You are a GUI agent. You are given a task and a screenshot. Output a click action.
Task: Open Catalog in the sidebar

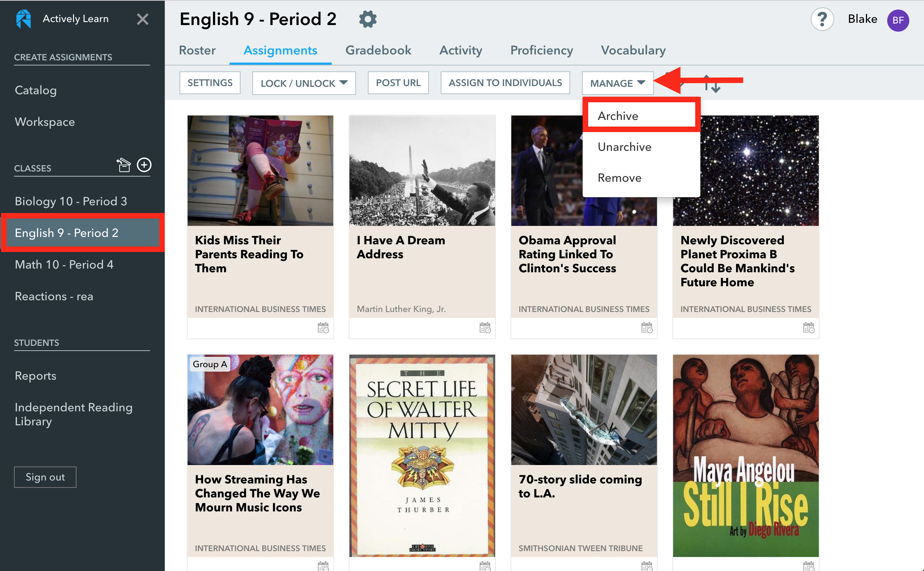[x=35, y=90]
